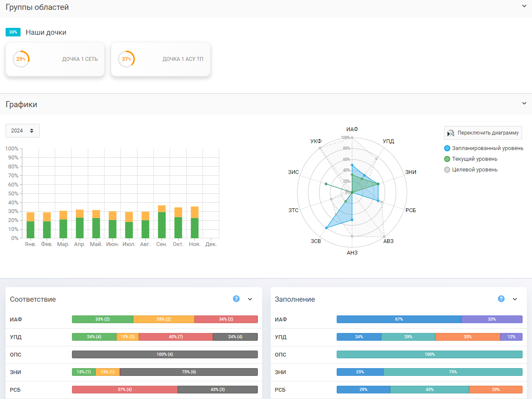Image resolution: width=532 pixels, height=399 pixels.
Task: Toggle the Текущий уровень legend series
Action: (x=471, y=159)
